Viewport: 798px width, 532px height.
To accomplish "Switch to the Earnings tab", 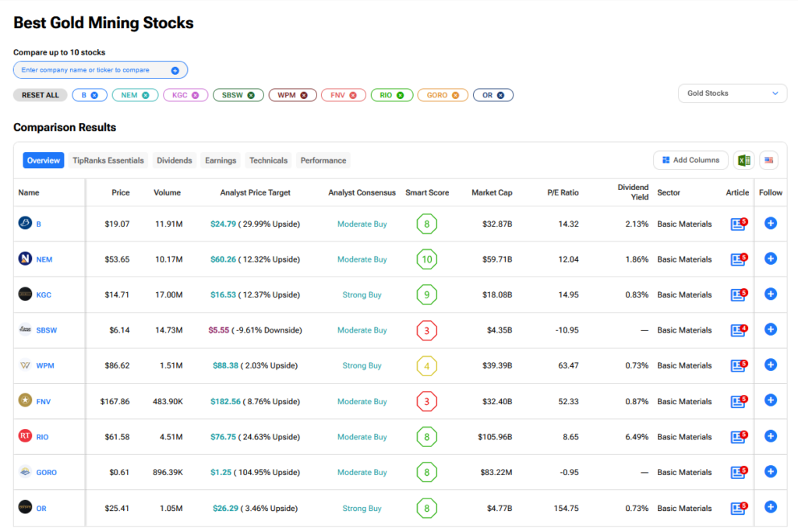I will click(221, 160).
